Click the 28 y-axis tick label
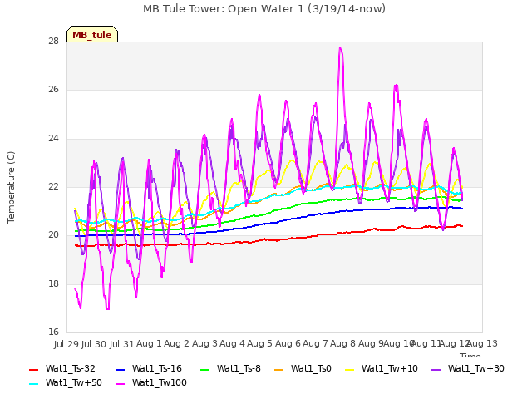This screenshot has width=532, height=399. tap(53, 41)
